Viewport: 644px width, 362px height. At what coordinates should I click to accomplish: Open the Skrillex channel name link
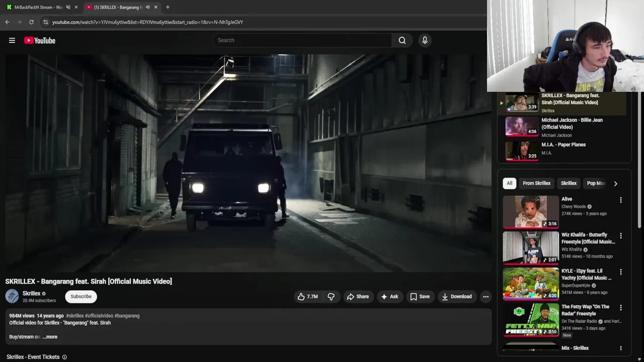point(31,294)
